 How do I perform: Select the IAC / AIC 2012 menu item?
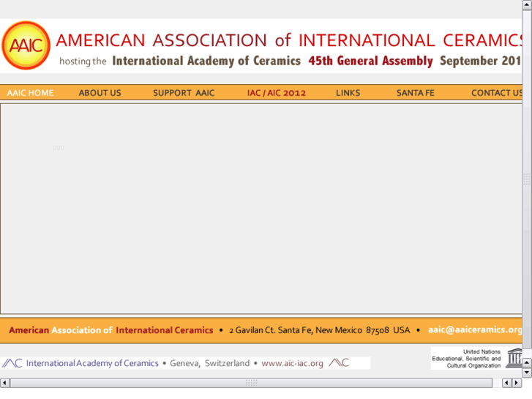click(x=276, y=93)
